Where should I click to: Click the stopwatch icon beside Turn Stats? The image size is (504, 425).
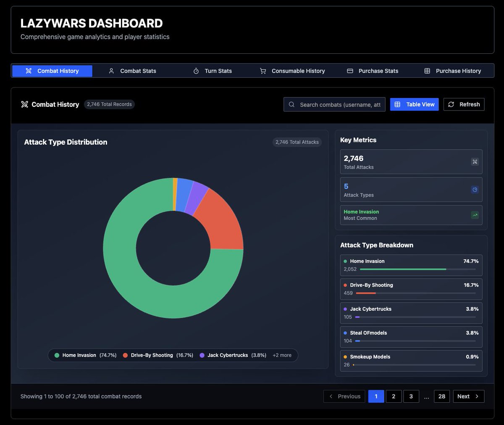point(196,71)
